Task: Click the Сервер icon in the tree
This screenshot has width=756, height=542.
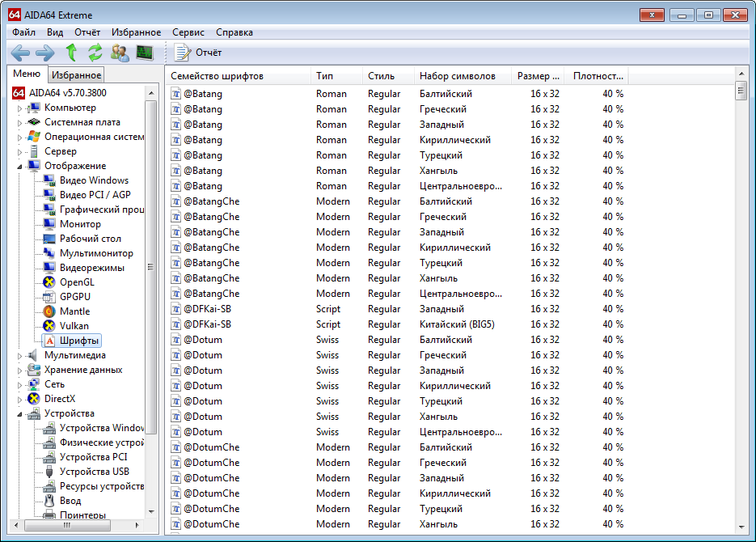Action: (x=34, y=151)
